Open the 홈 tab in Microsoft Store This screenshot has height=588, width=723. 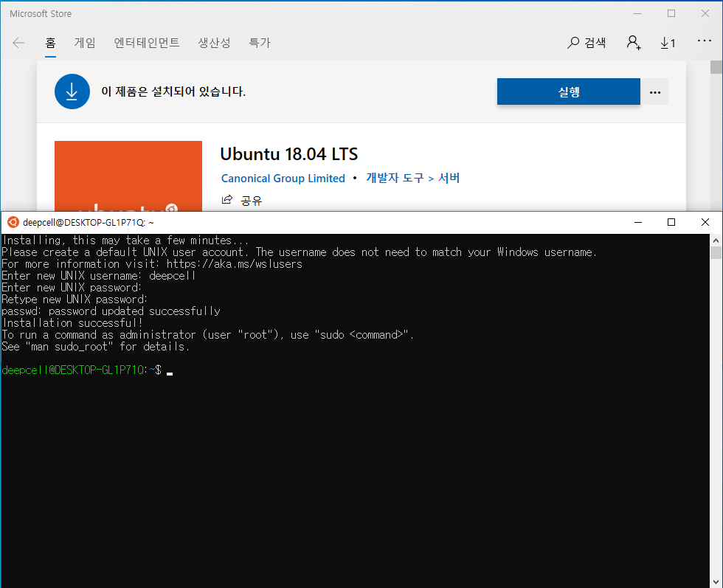click(50, 43)
